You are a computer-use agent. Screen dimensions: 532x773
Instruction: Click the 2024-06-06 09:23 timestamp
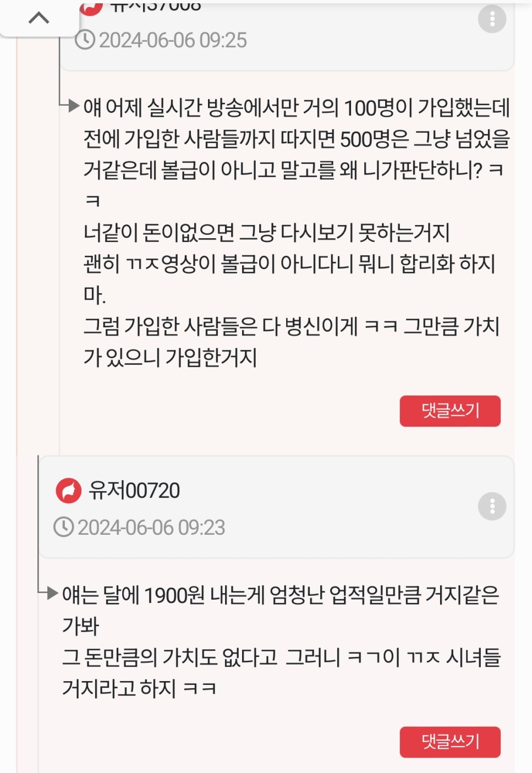point(151,528)
